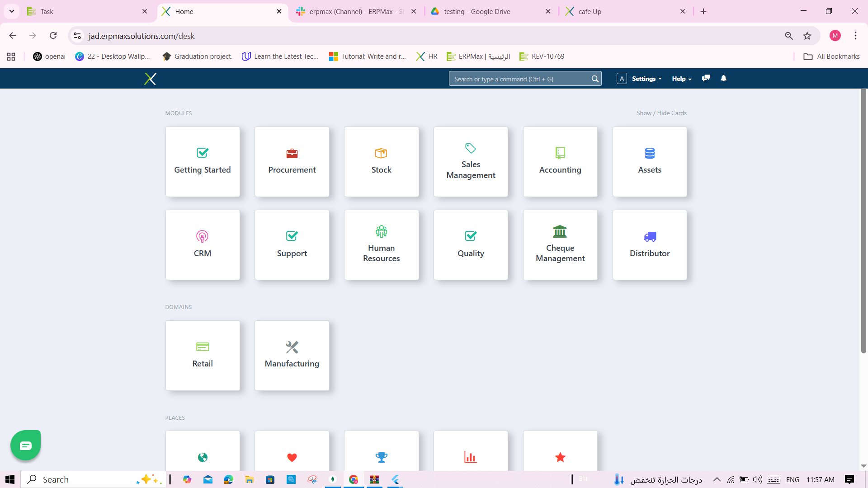This screenshot has height=488, width=868.
Task: Bookmark this page with the star icon
Action: click(x=807, y=36)
